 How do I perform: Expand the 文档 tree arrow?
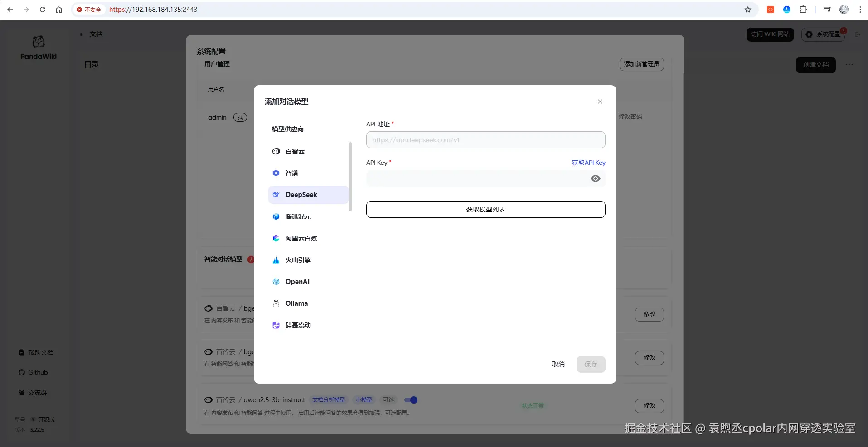click(x=81, y=34)
